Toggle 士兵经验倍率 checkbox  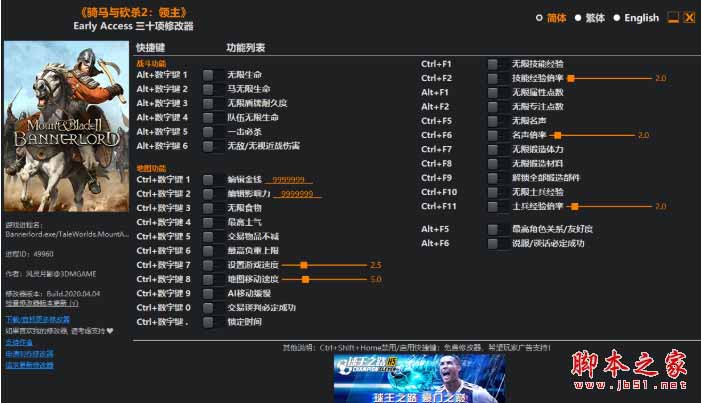pyautogui.click(x=492, y=207)
